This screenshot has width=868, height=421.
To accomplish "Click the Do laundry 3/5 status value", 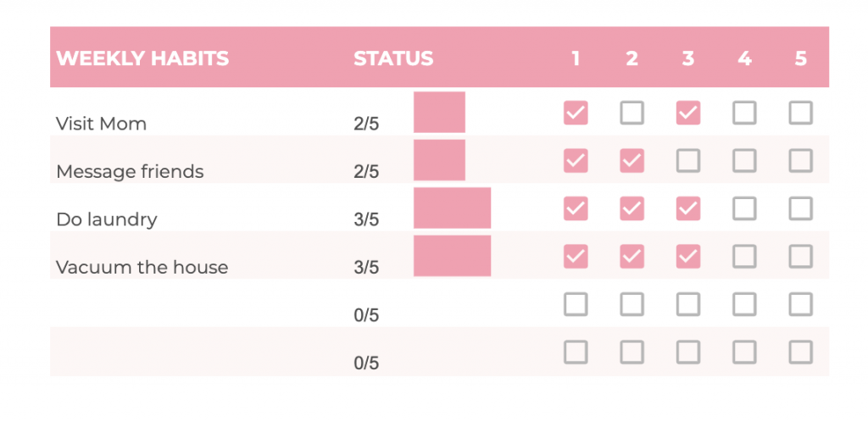I will (x=366, y=219).
